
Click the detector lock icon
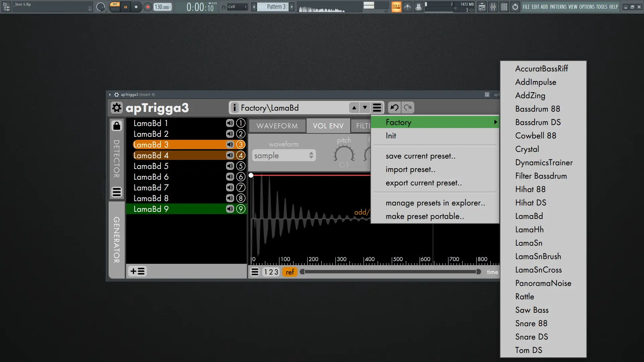[117, 126]
